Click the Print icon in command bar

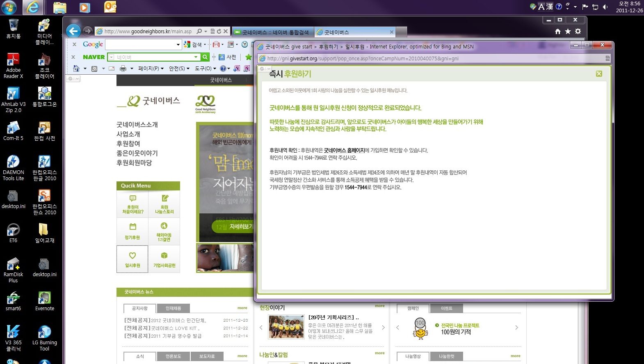point(123,69)
